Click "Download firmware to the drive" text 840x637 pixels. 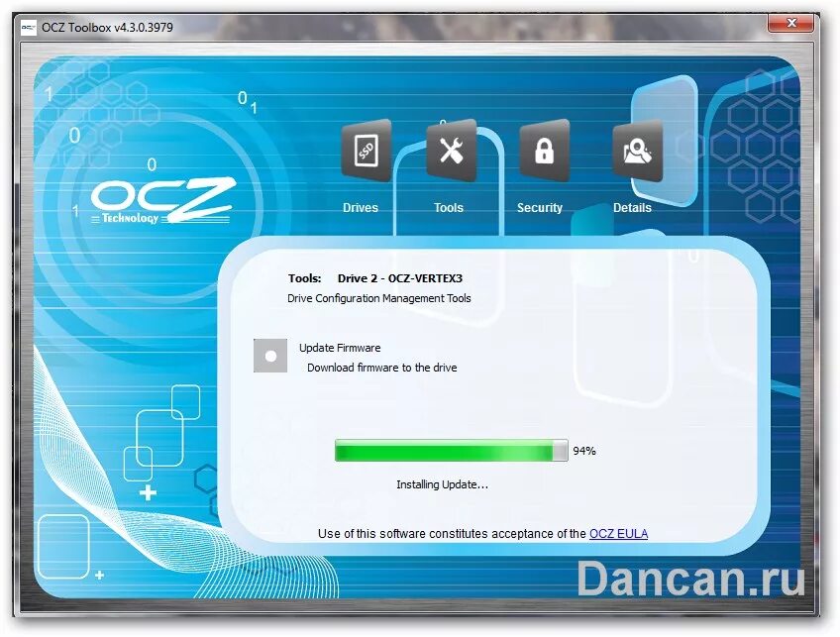(x=382, y=368)
